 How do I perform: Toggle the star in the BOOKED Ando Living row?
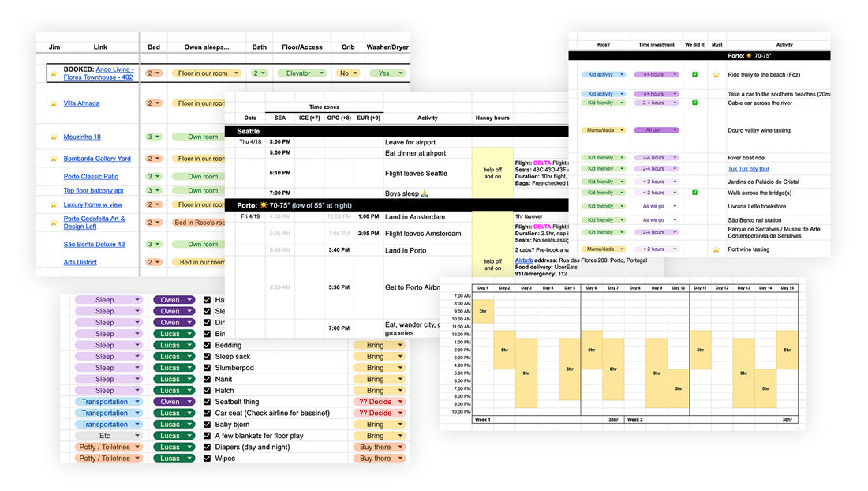click(x=54, y=73)
